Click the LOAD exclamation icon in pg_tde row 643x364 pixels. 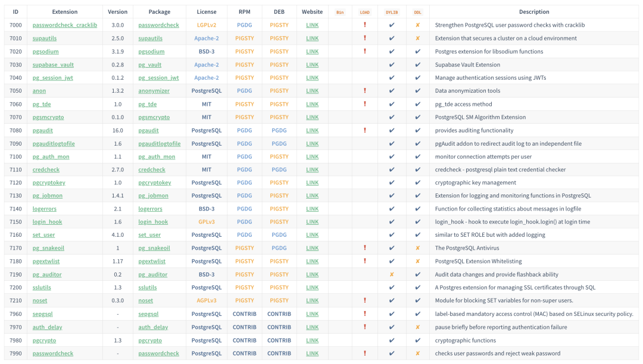point(364,104)
